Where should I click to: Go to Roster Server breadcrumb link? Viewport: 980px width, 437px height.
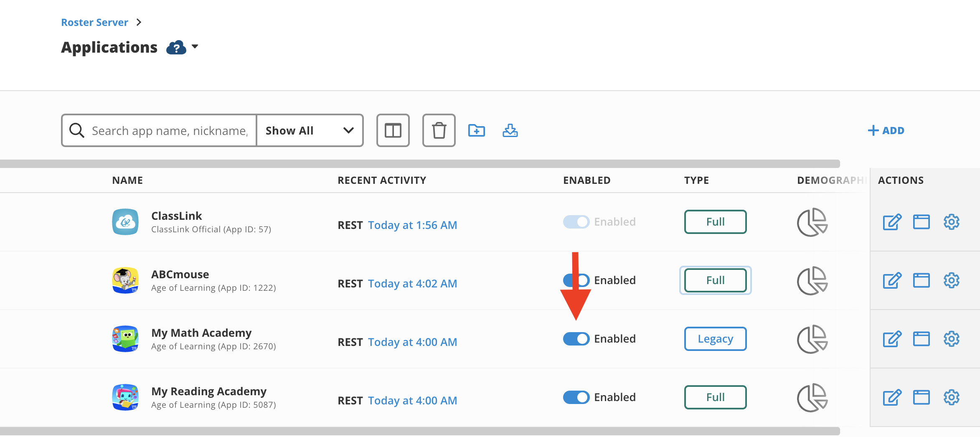(94, 22)
